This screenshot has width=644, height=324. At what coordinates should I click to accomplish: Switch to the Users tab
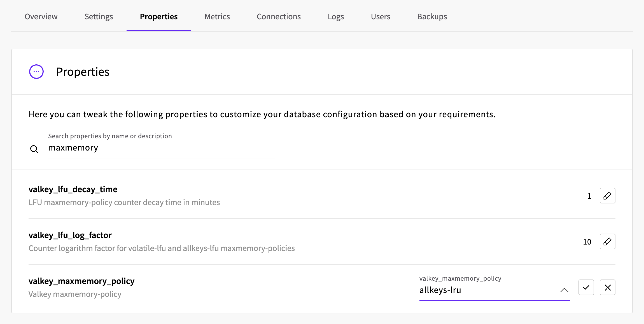pos(381,17)
